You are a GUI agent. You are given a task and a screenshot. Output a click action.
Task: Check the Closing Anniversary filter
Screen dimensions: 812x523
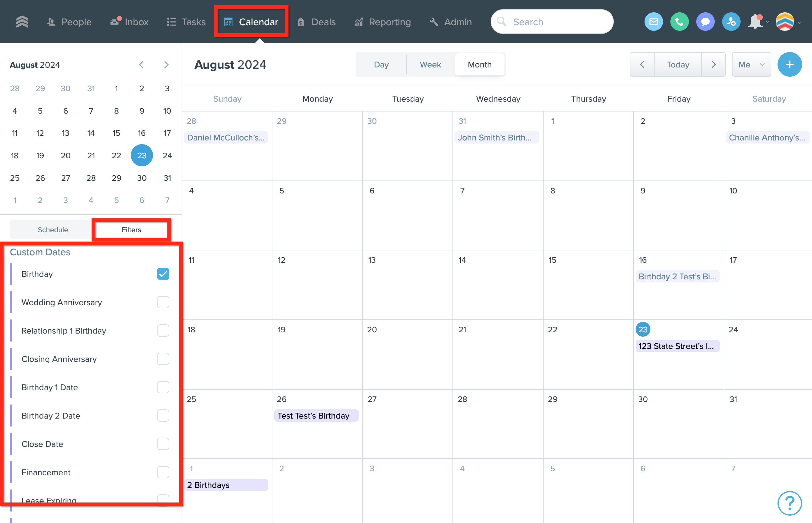(x=163, y=359)
